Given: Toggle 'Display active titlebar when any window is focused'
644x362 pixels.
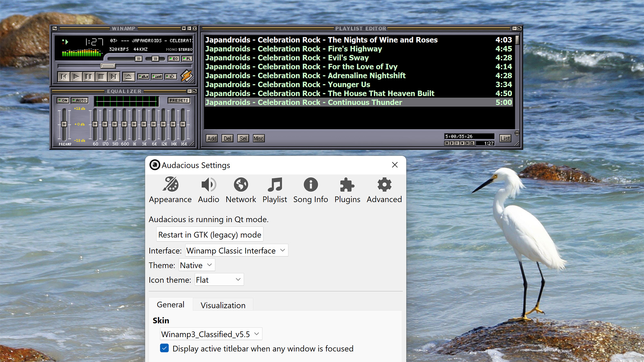Looking at the screenshot, I should tap(165, 348).
